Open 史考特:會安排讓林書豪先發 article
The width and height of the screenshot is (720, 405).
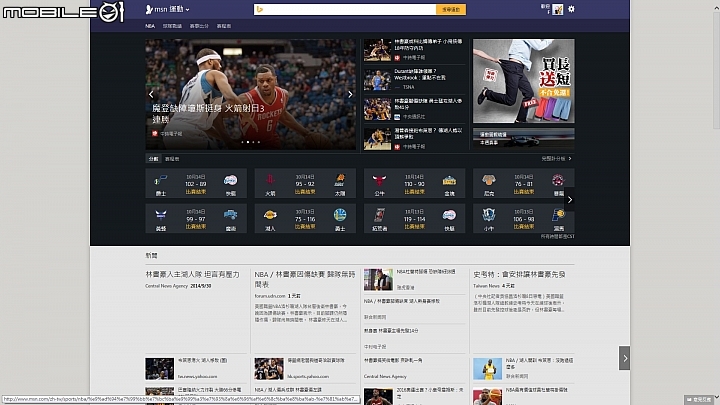[x=519, y=275]
